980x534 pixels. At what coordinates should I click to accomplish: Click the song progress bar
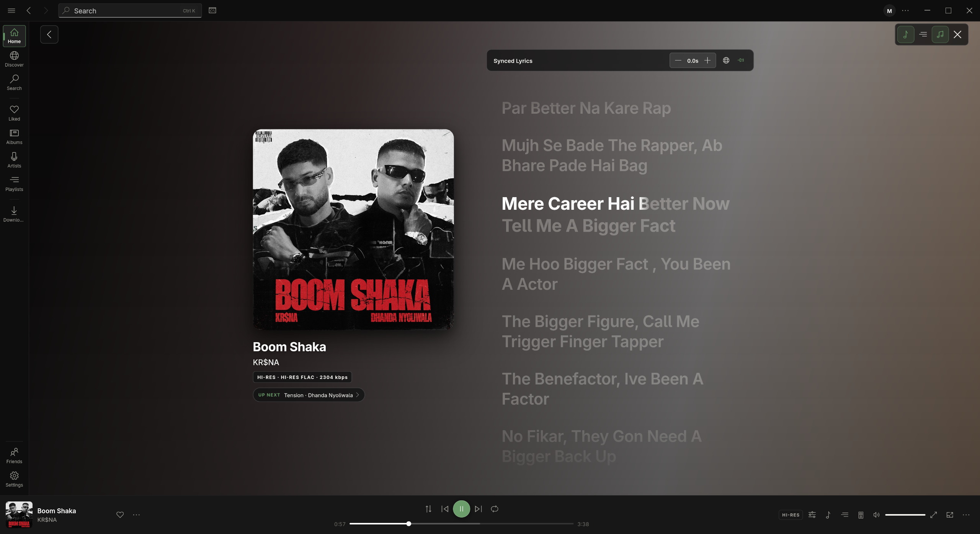461,524
